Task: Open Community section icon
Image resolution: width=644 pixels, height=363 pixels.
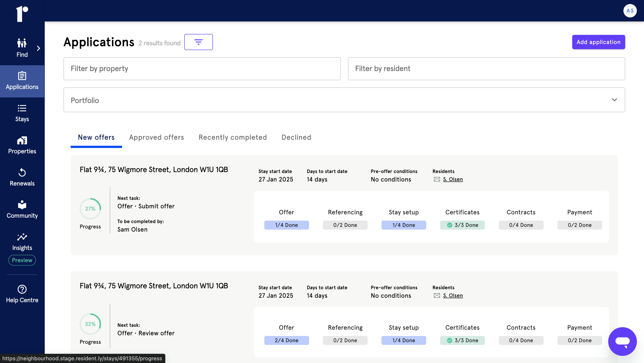Action: (x=22, y=205)
